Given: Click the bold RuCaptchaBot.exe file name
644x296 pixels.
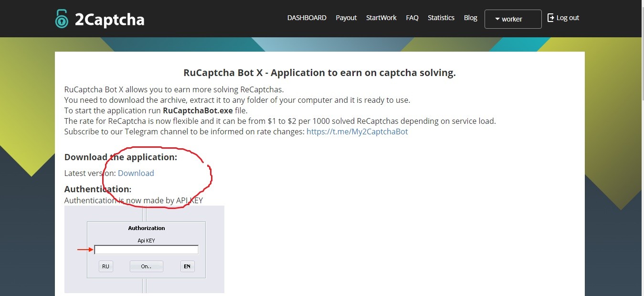Looking at the screenshot, I should tap(198, 110).
